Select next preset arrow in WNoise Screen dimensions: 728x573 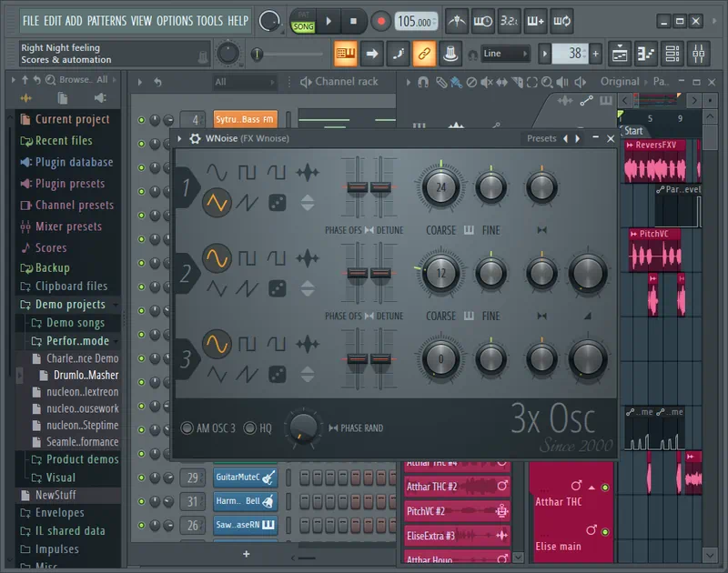[x=578, y=138]
